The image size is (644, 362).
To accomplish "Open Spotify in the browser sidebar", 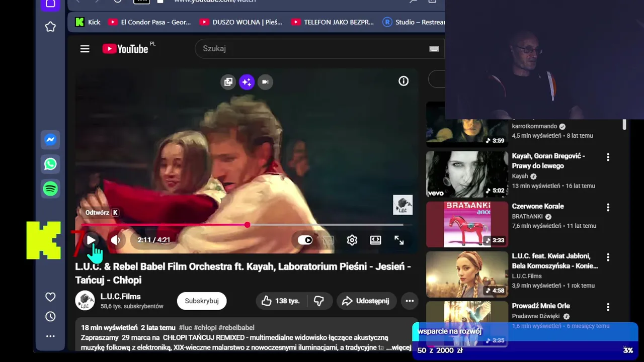I will click(50, 189).
